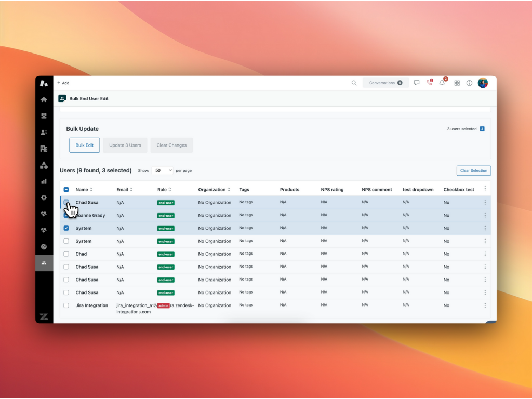
Task: Open the row actions menu for Chad Susa
Action: coord(485,202)
